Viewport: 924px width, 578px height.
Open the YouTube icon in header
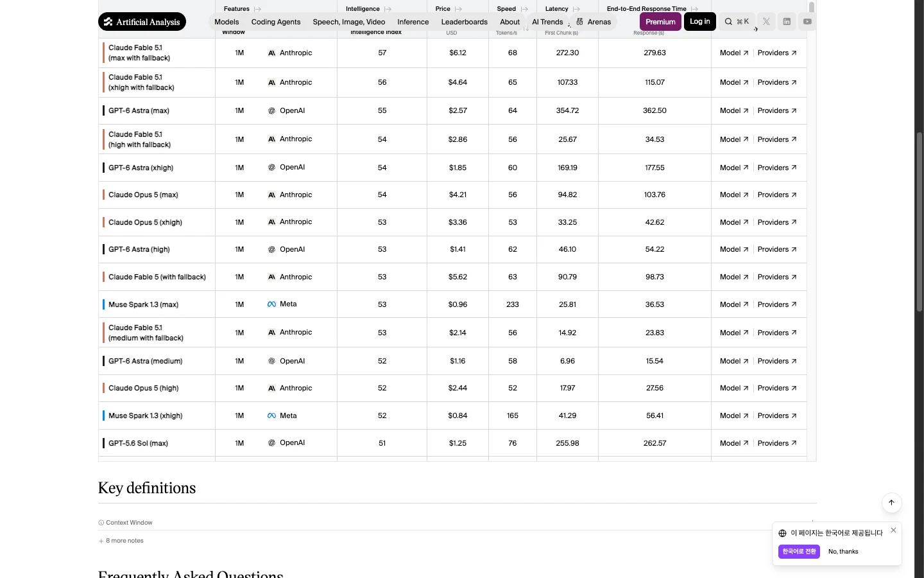click(807, 22)
